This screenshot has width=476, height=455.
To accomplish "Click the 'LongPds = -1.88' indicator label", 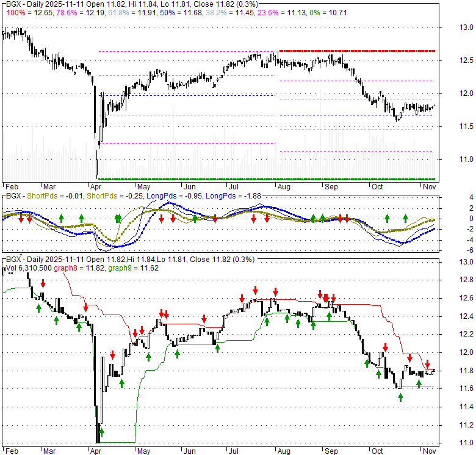I will pyautogui.click(x=233, y=196).
